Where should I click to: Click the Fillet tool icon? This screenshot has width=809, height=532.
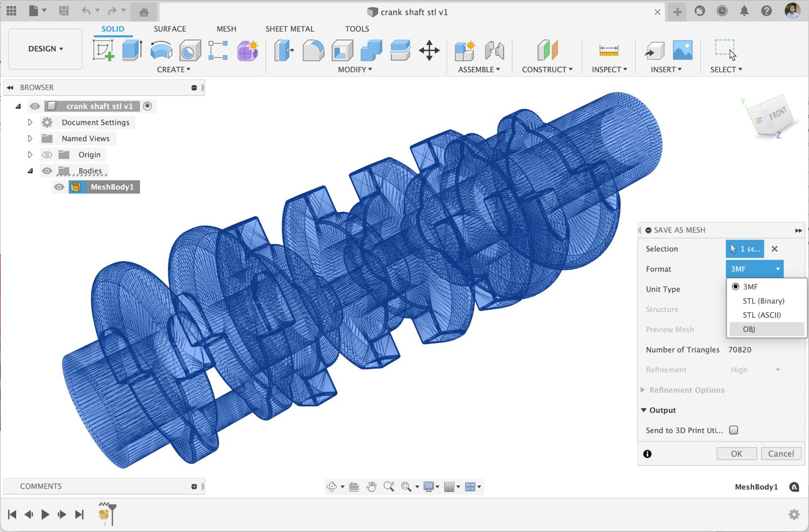[313, 51]
